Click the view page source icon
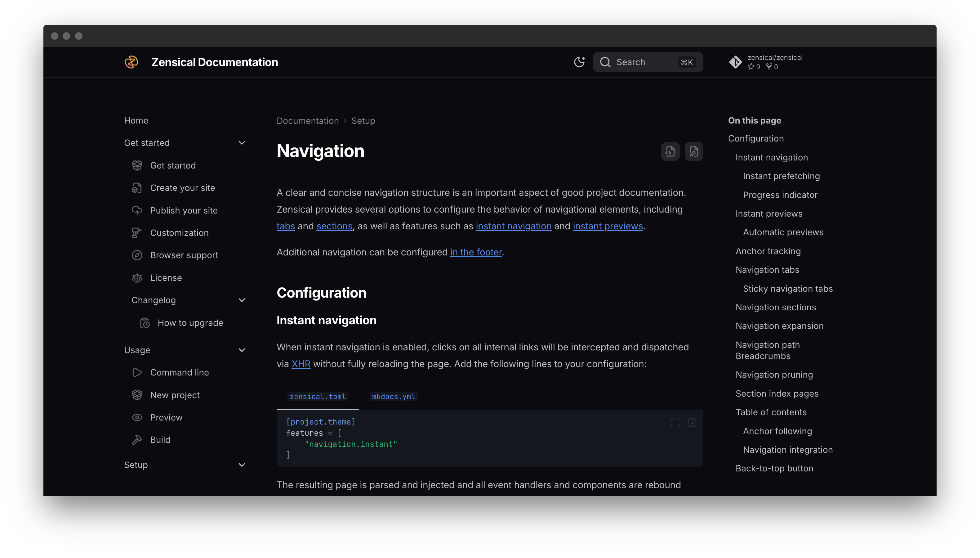The image size is (980, 558). pos(670,151)
